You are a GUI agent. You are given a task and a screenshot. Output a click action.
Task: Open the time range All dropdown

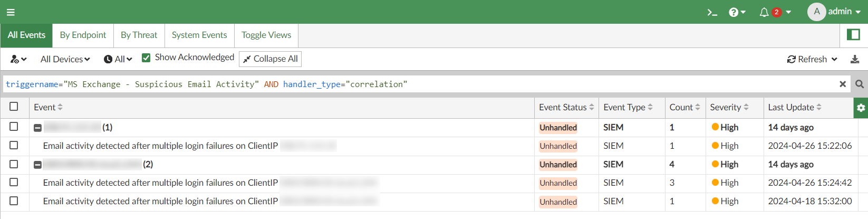click(118, 59)
